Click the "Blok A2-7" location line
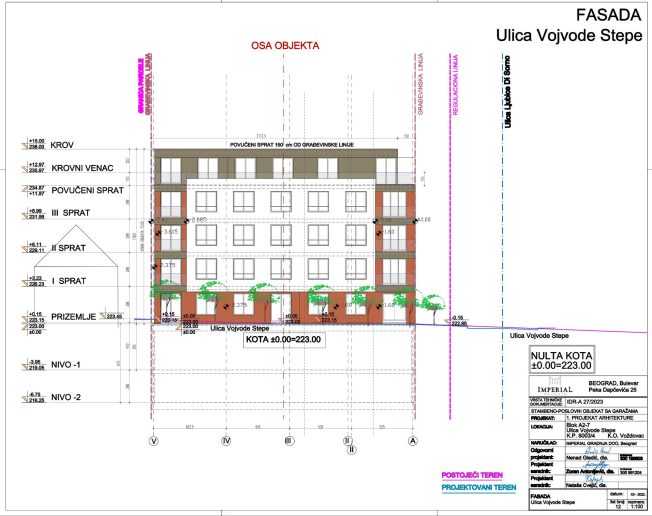 tap(578, 425)
